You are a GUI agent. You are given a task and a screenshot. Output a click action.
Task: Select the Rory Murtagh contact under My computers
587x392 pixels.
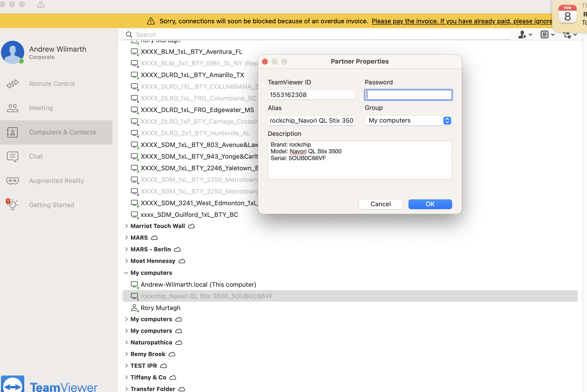(x=160, y=308)
